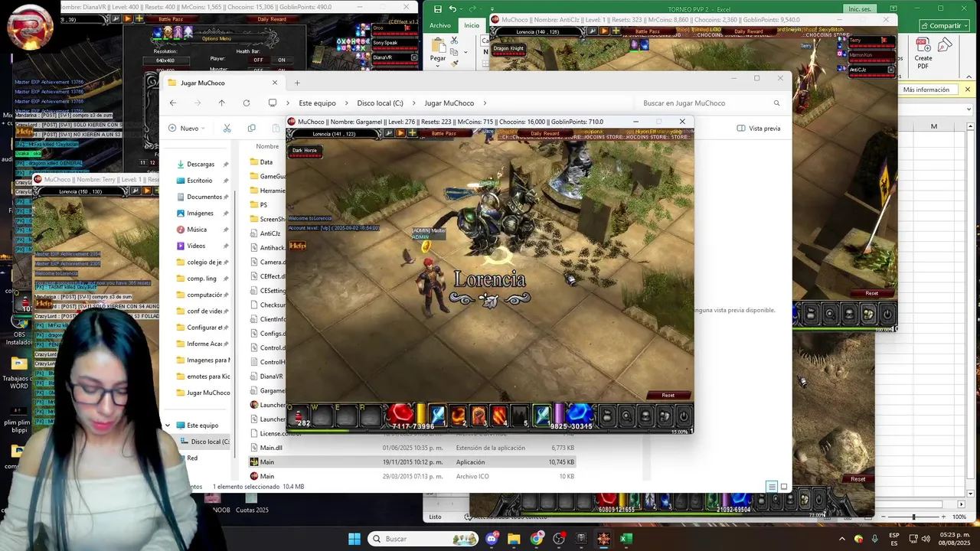Image resolution: width=980 pixels, height=551 pixels.
Task: Toggle Vista previa pane in Explorer
Action: click(759, 129)
